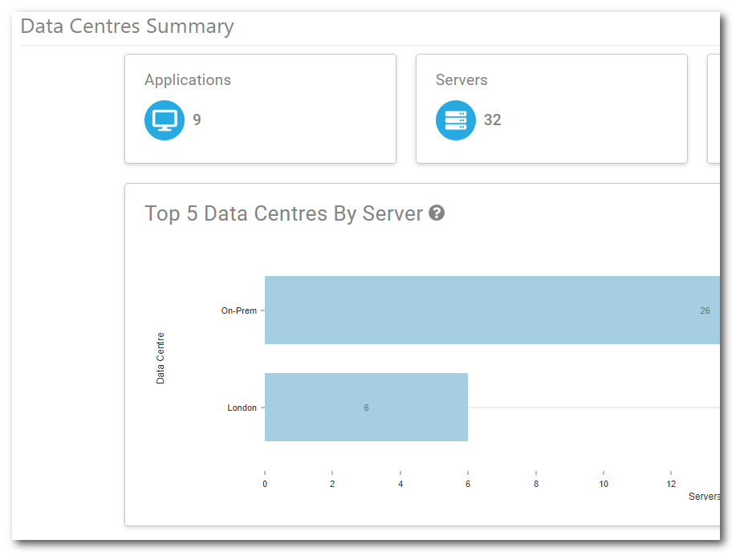Screen dimensions: 740x560
Task: Click the Top 5 Data Centres By Server heading
Action: click(x=283, y=213)
